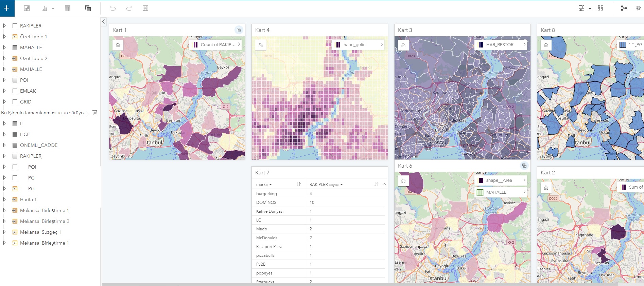Viewport: 644px width, 286px height.
Task: Select the Mekansal Süzgeç 1 dataset
Action: click(x=40, y=232)
